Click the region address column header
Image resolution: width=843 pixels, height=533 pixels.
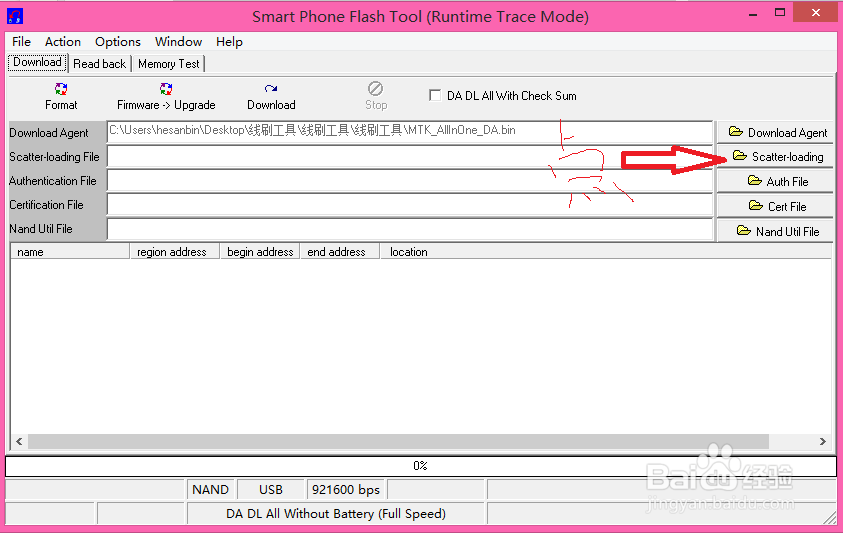[175, 252]
